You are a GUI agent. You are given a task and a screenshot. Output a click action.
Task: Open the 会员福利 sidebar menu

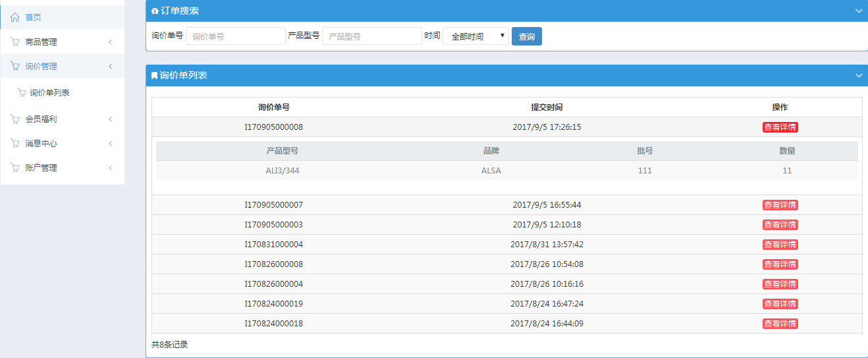click(x=41, y=119)
